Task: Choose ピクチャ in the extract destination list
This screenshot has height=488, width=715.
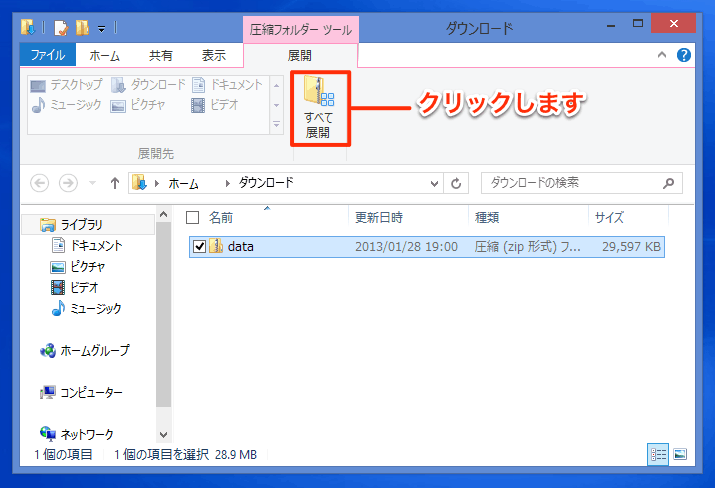Action: [x=138, y=105]
